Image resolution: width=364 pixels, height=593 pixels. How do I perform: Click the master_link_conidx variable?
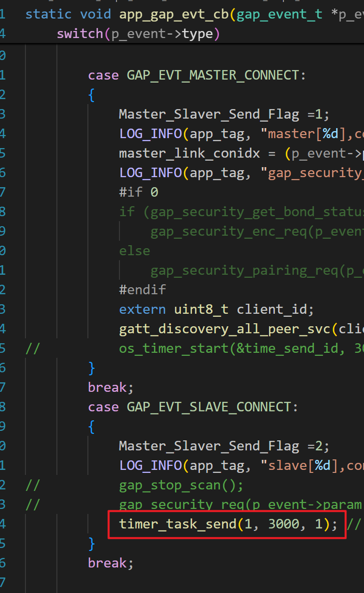[189, 153]
